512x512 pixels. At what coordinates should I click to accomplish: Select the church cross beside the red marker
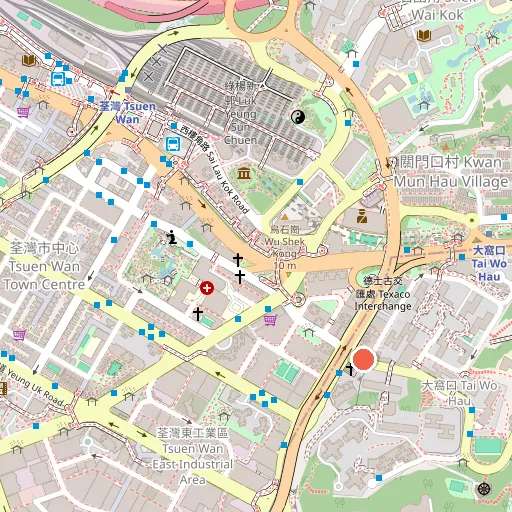350,369
